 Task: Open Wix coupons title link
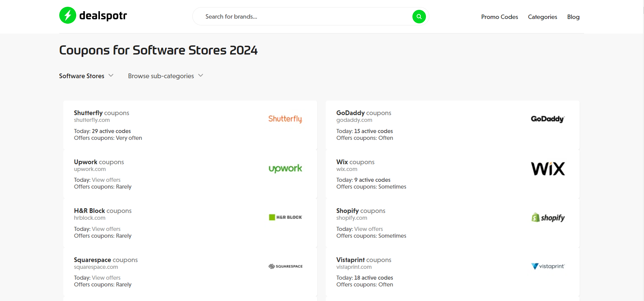pos(355,162)
